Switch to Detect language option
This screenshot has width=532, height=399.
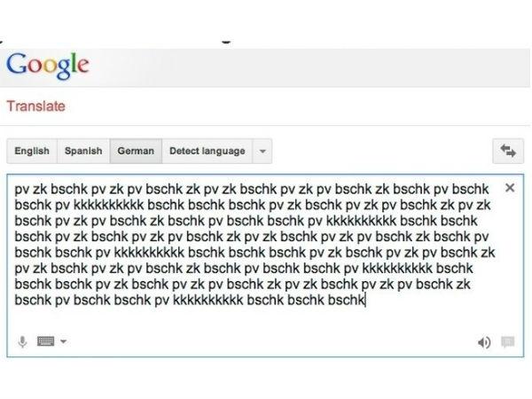pos(207,151)
